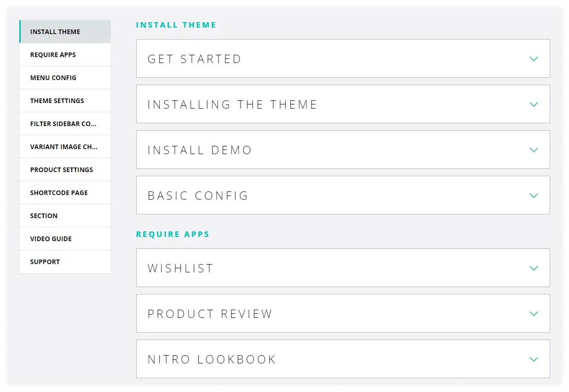Screen dimensions: 569x392
Task: Expand the Install Demo accordion title
Action: click(x=200, y=150)
